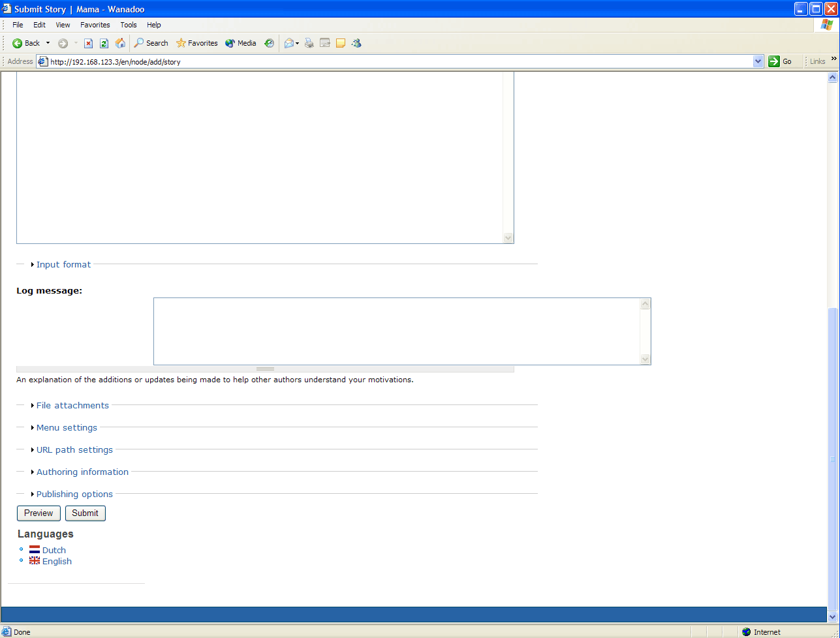
Task: Open the History toolbar icon
Action: pos(269,43)
